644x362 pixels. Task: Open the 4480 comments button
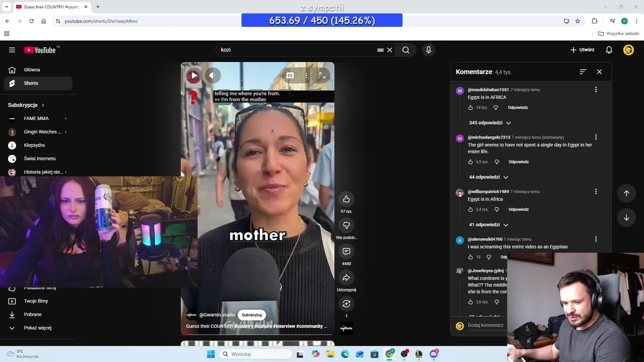point(346,251)
